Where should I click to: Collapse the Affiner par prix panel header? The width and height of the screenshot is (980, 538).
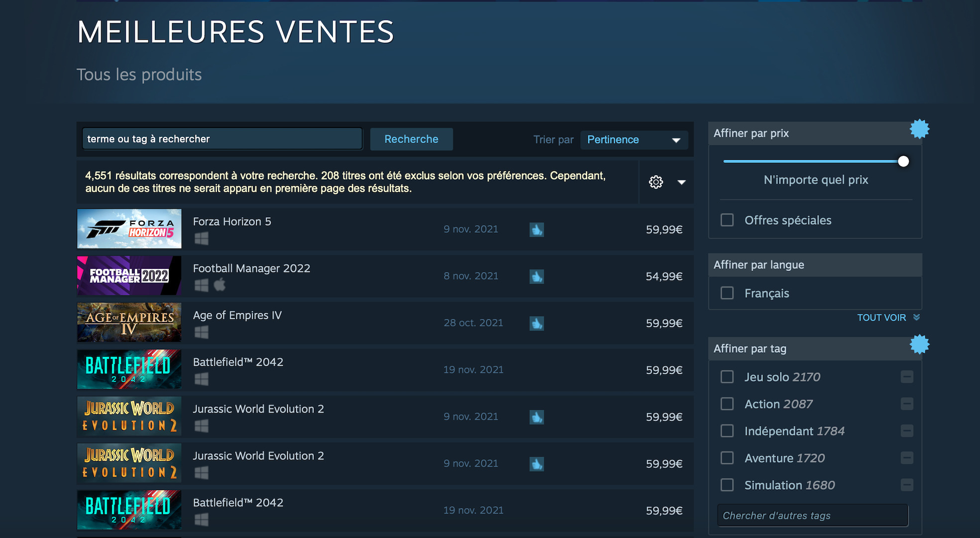pos(815,134)
